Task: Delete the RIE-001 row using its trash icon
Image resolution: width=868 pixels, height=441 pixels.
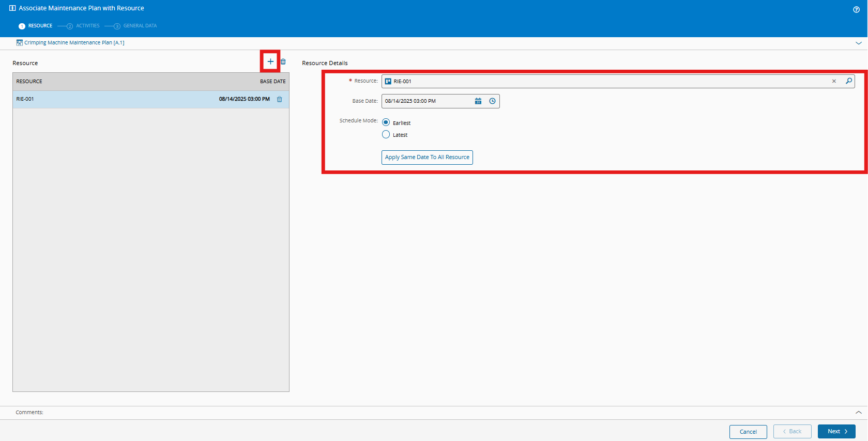Action: (280, 99)
